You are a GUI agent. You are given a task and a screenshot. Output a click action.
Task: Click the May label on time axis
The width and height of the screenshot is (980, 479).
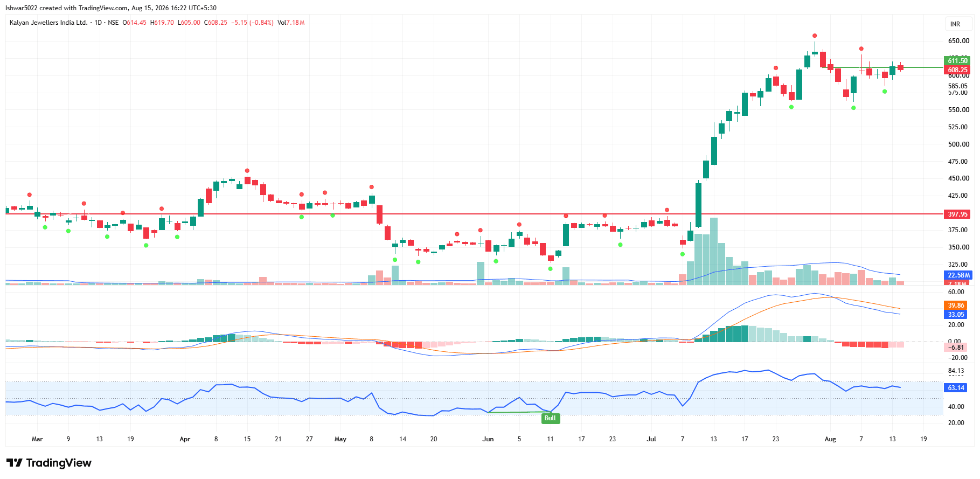(x=340, y=439)
